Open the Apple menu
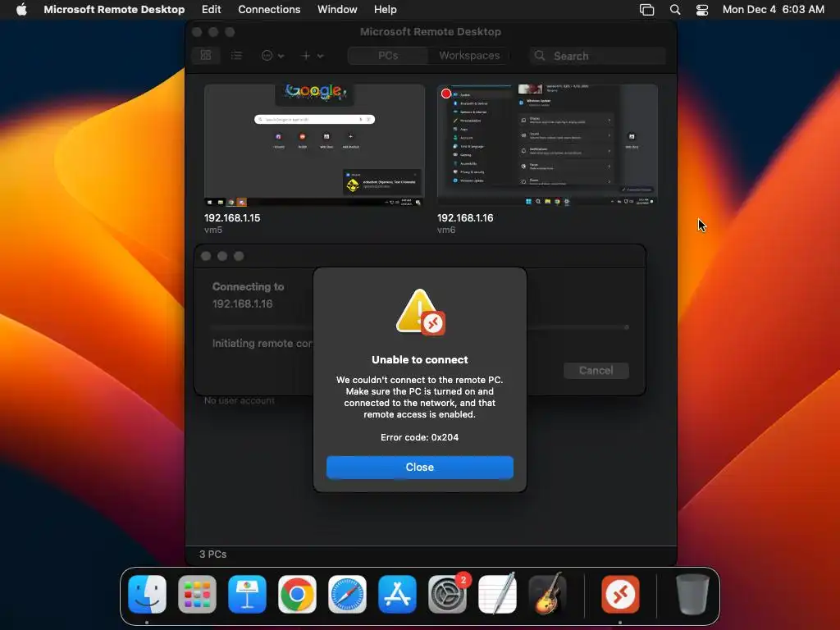 click(x=21, y=9)
